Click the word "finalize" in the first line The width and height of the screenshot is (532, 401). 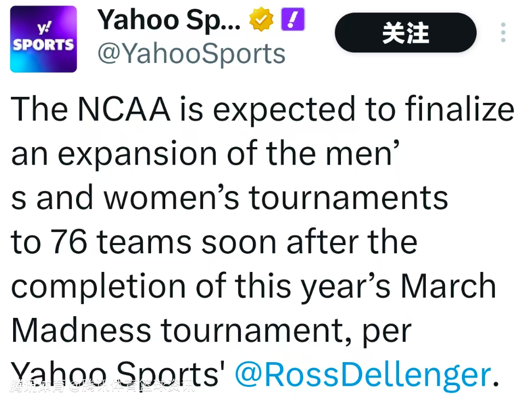(460, 109)
